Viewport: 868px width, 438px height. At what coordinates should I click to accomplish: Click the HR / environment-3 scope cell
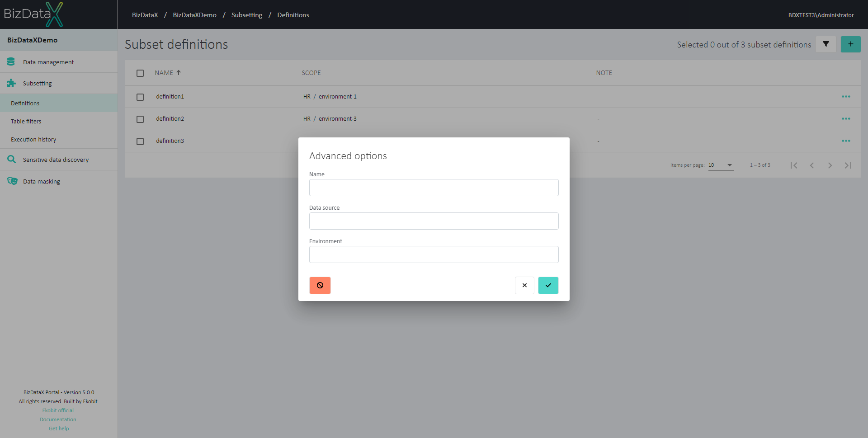click(x=330, y=119)
